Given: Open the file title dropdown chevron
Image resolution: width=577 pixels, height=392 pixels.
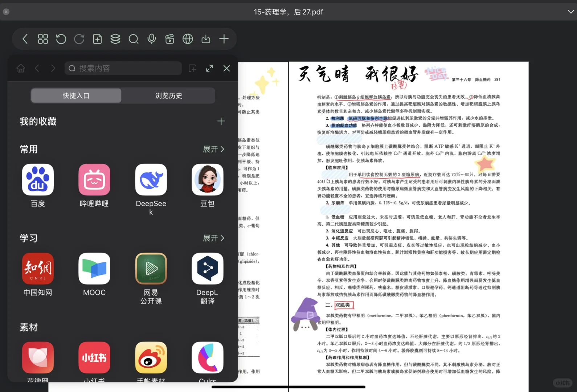Looking at the screenshot, I should click(571, 12).
